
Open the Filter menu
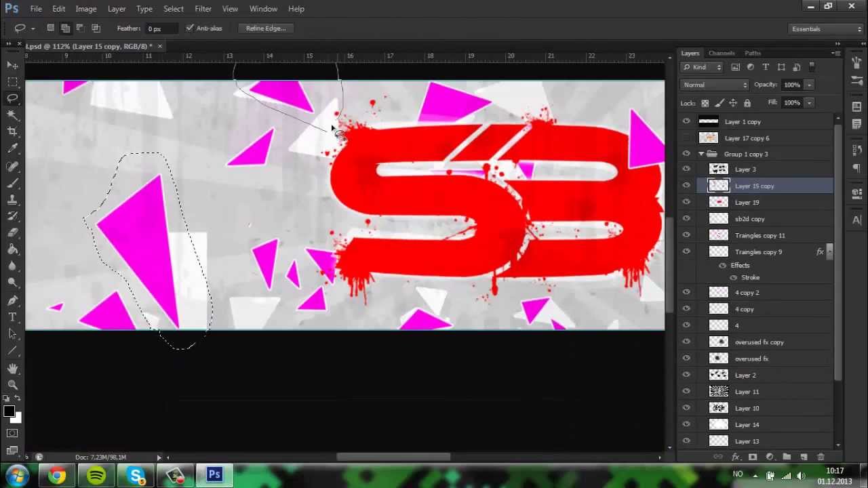pos(203,9)
